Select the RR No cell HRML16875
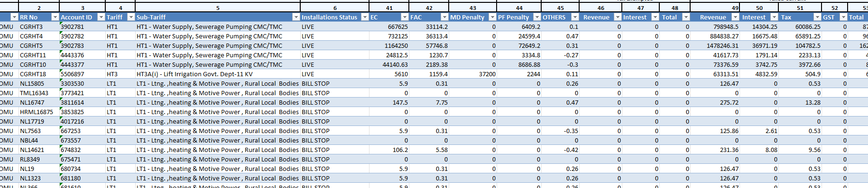This screenshot has width=868, height=188. coord(39,112)
